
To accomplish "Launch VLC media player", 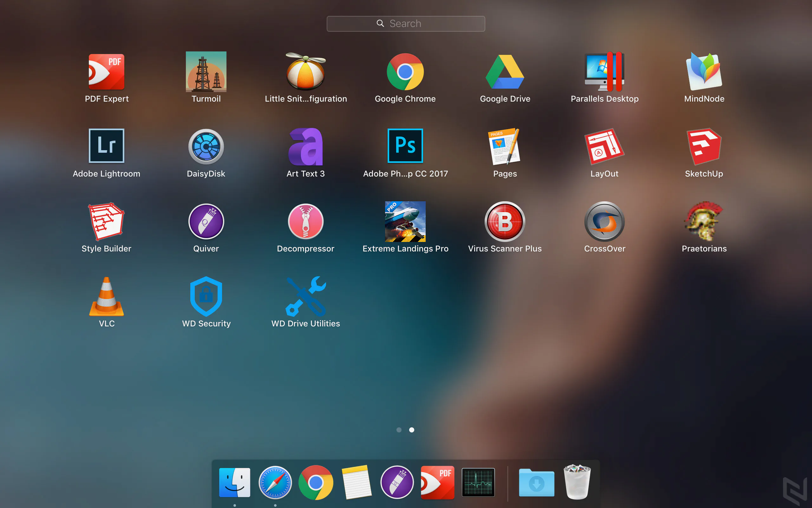I will 106,296.
